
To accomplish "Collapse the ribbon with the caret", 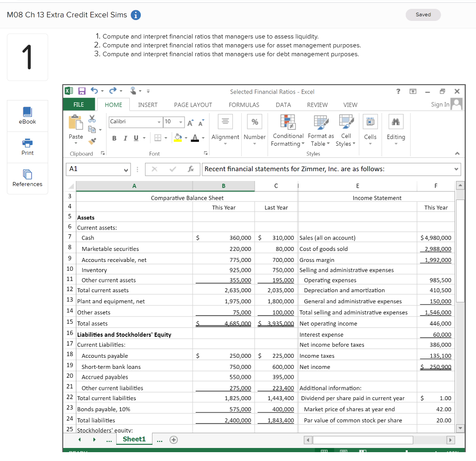I will [457, 154].
